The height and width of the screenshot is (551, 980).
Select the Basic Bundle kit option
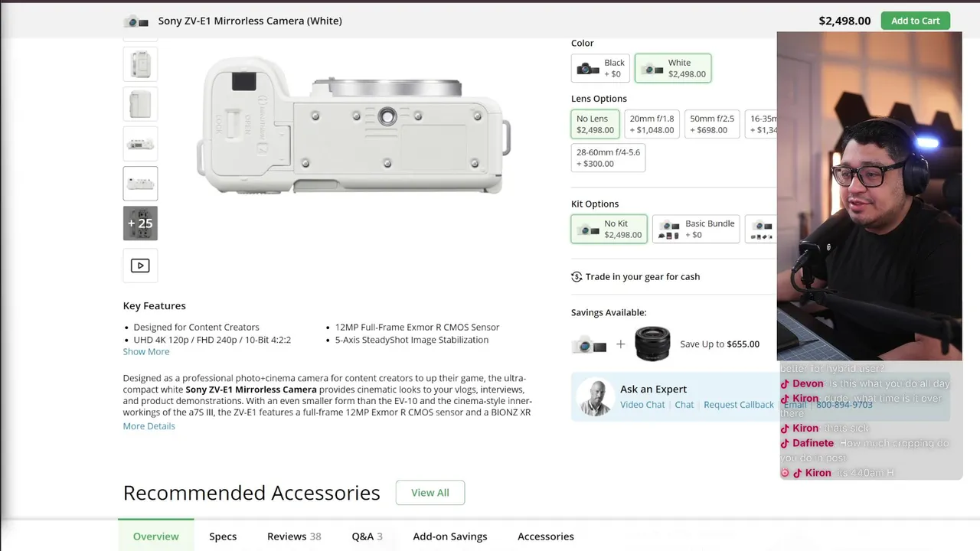click(696, 229)
